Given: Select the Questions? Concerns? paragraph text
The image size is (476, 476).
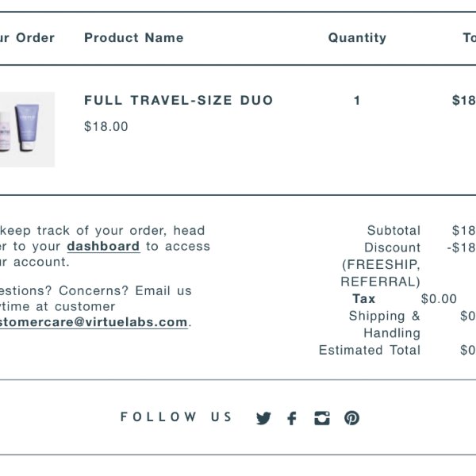Looking at the screenshot, I should click(x=96, y=306).
